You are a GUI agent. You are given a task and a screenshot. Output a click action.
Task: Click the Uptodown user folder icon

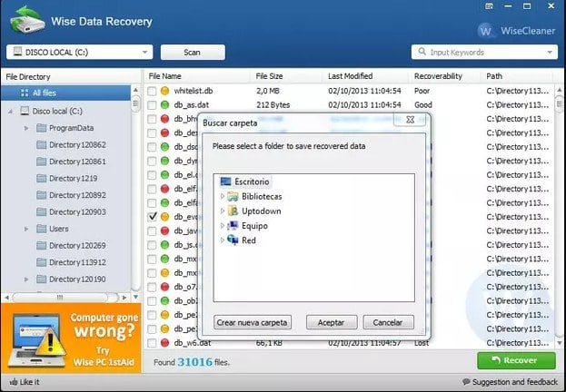(x=233, y=211)
